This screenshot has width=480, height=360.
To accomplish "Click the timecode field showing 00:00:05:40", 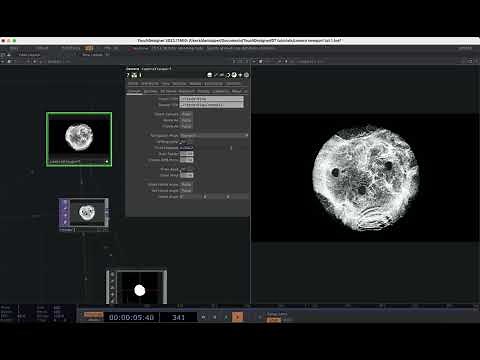I will point(131,317).
